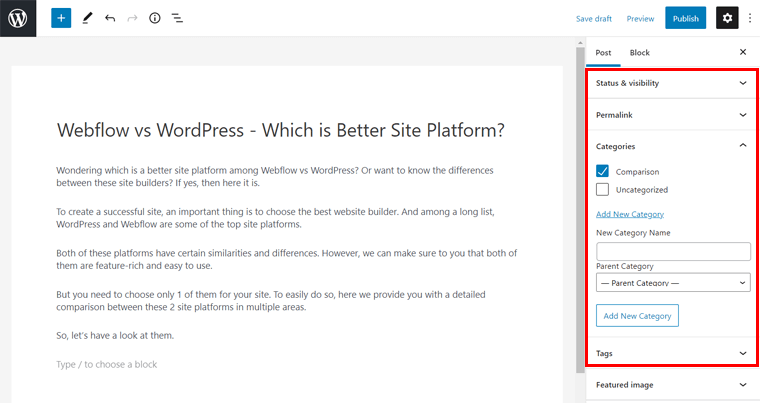Toggle the settings sidebar gear icon
The height and width of the screenshot is (403, 760).
pyautogui.click(x=727, y=18)
